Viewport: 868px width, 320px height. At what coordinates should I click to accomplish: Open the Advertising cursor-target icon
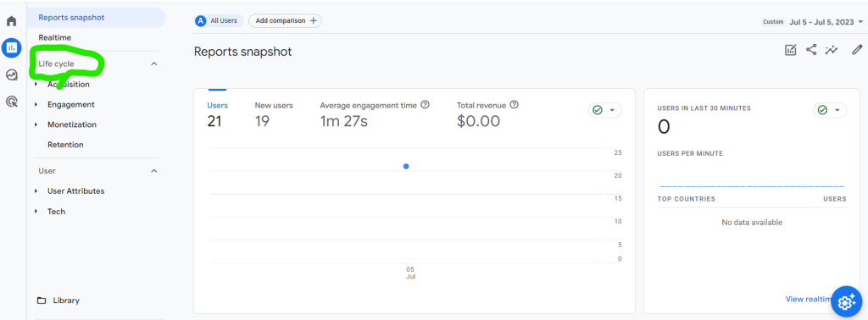(11, 101)
